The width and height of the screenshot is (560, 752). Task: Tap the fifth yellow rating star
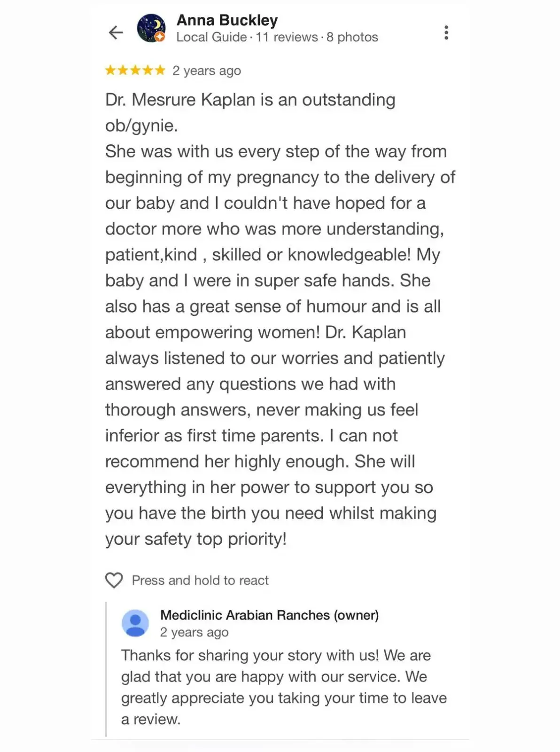[160, 70]
